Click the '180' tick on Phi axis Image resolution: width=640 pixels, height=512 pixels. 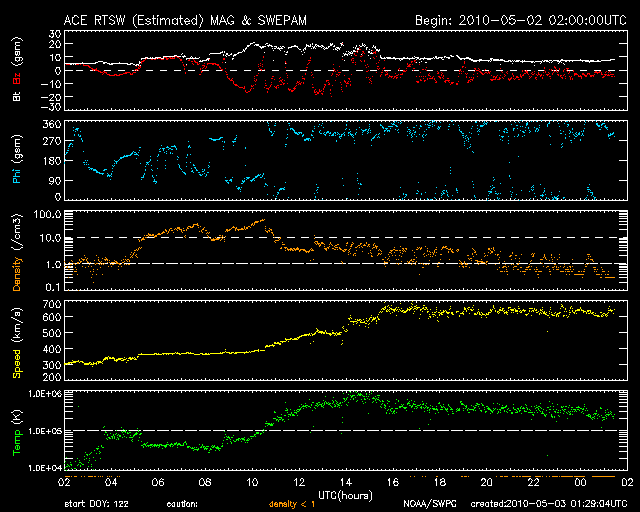coord(52,161)
